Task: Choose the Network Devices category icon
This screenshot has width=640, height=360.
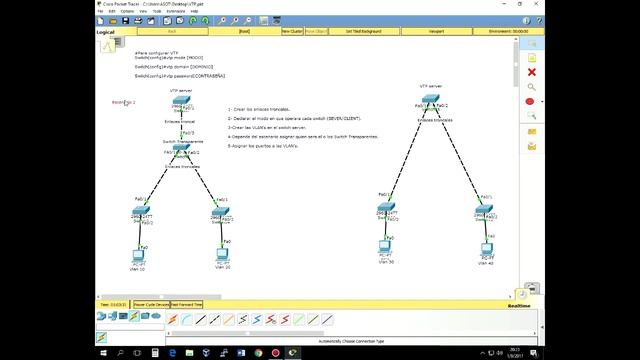Action: pyautogui.click(x=101, y=316)
